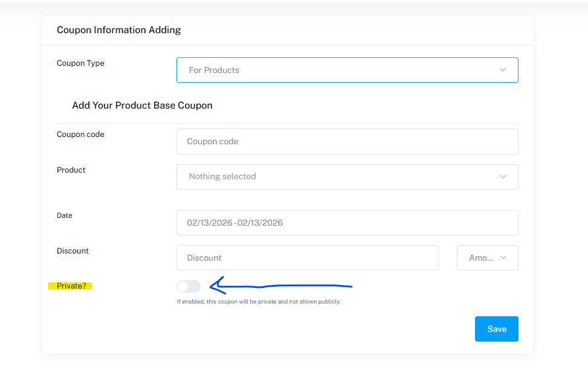Enable the Private coupon toggle switch
Image resolution: width=588 pixels, height=376 pixels.
pos(189,287)
